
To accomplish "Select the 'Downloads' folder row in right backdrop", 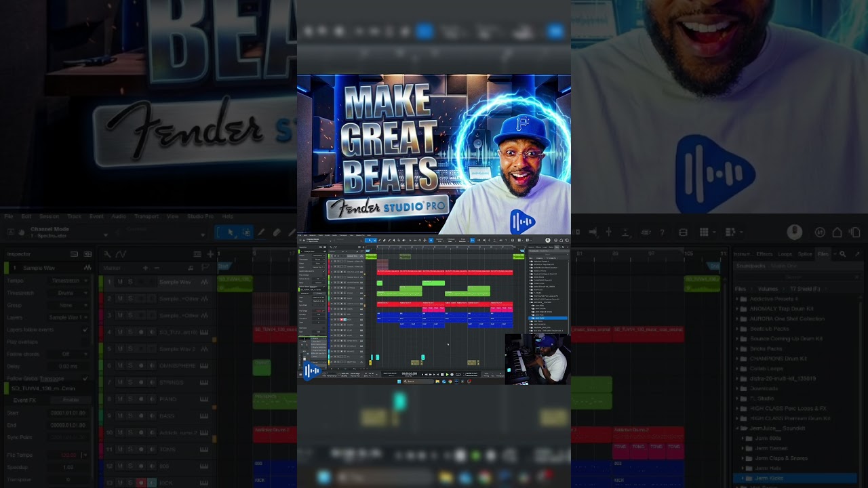I will pos(796,388).
